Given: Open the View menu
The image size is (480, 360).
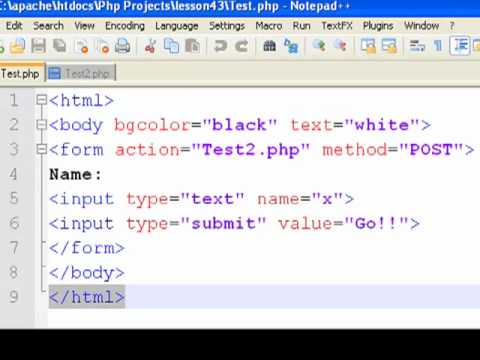Looking at the screenshot, I should (84, 26).
